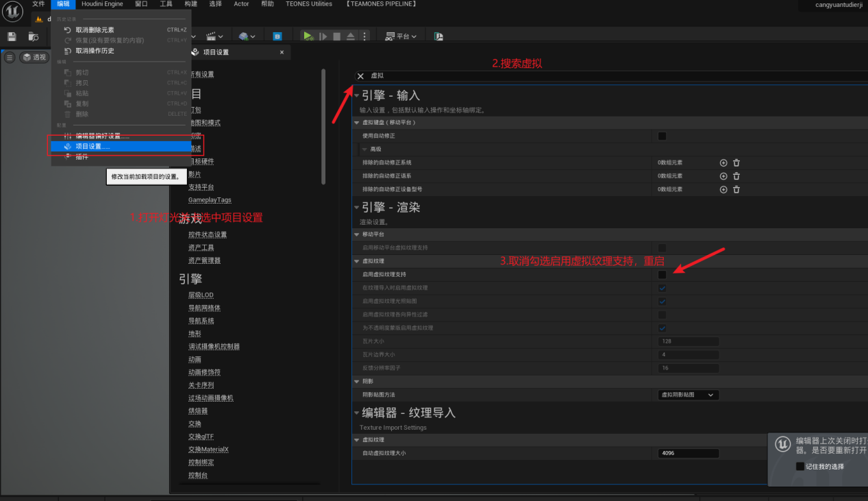Click the Unreal Engine logo at top left
Image resolution: width=868 pixels, height=501 pixels.
13,12
